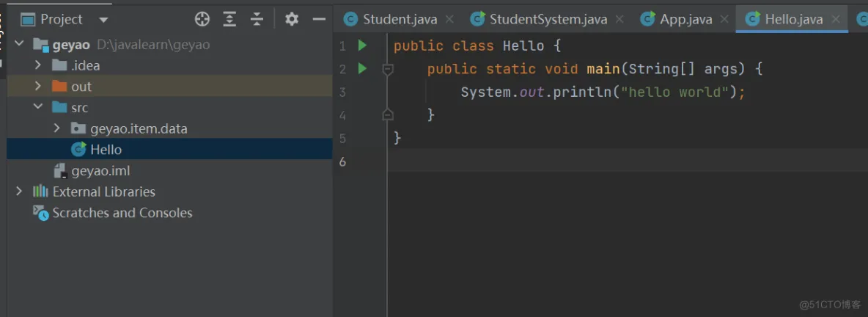Click the Expand All icon in Project toolbar
Viewport: 868px width, 317px height.
click(229, 19)
